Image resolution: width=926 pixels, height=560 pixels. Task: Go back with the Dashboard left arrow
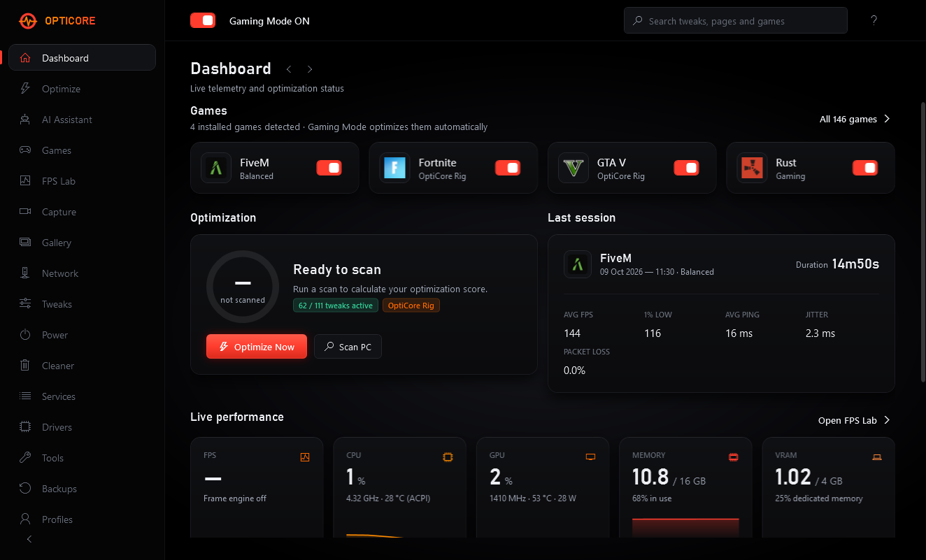point(289,69)
